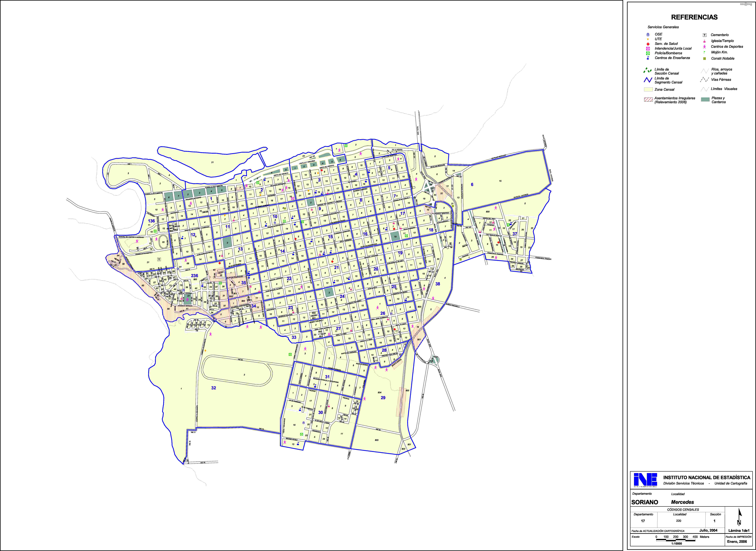Click the blue segment number 37 on the map
The height and width of the screenshot is (551, 756).
[x=515, y=234]
